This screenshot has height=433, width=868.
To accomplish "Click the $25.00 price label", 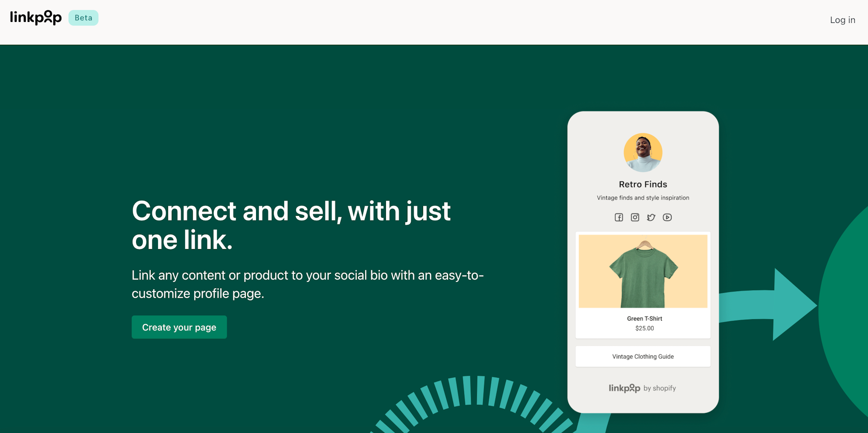I will 644,328.
